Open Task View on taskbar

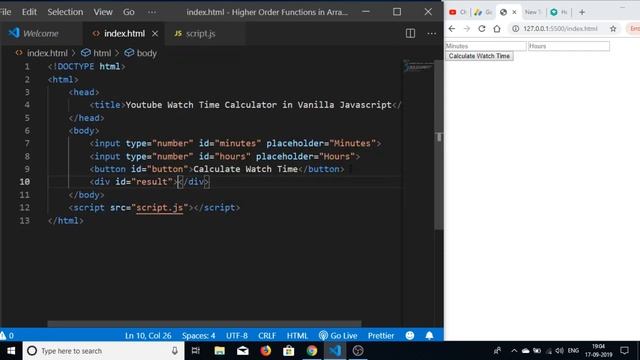(x=196, y=351)
